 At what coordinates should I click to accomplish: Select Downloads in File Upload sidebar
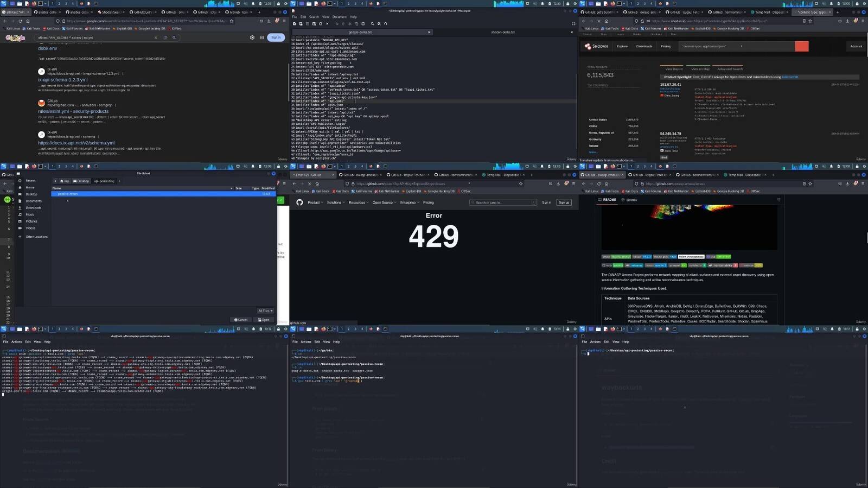(x=33, y=208)
